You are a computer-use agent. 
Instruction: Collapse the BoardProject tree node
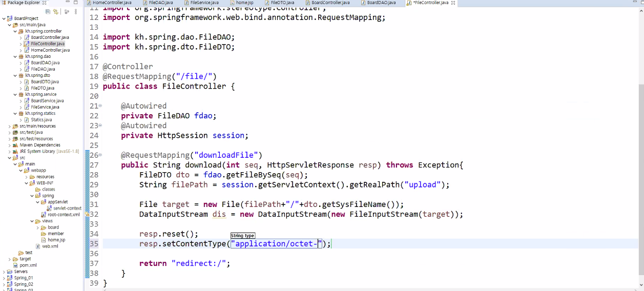4,18
